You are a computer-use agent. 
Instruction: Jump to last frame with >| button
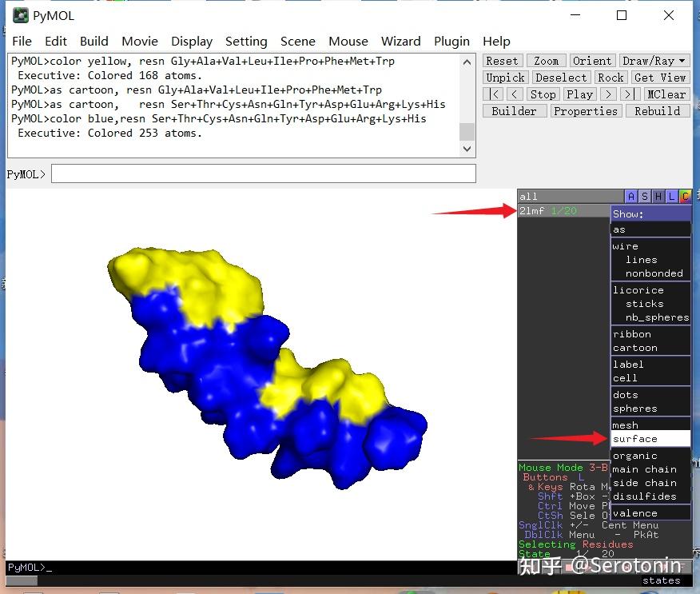tap(630, 94)
